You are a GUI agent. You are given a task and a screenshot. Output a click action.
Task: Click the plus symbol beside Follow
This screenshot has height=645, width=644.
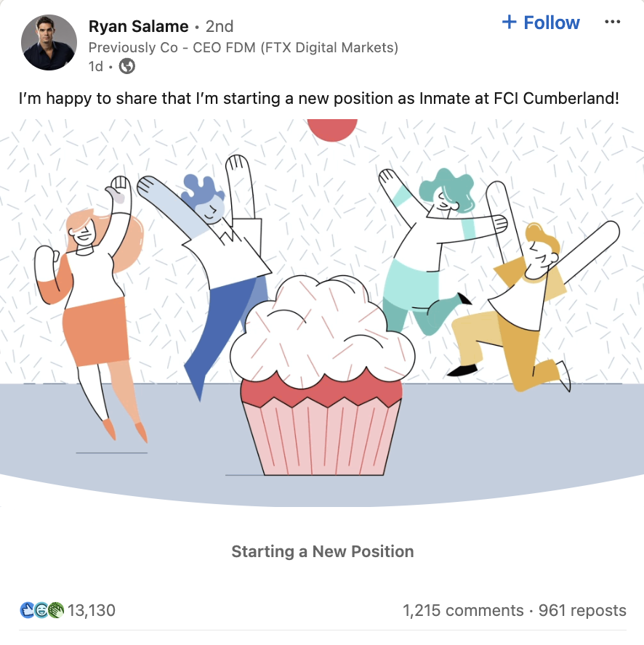click(x=510, y=23)
